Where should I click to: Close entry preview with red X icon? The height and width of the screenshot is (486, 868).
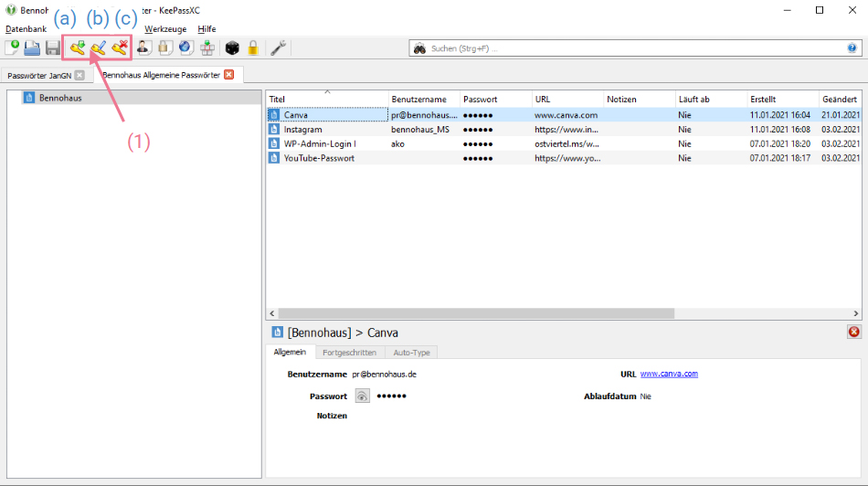854,332
